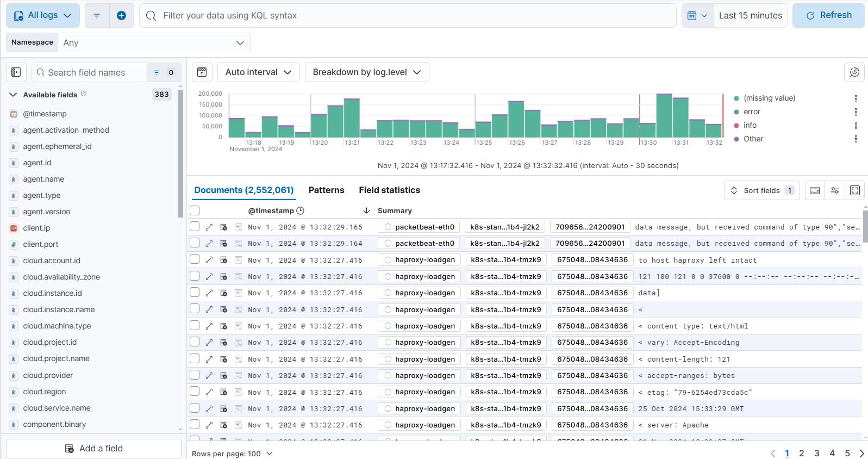868x459 pixels.
Task: Open display density settings icon
Action: pyautogui.click(x=834, y=190)
